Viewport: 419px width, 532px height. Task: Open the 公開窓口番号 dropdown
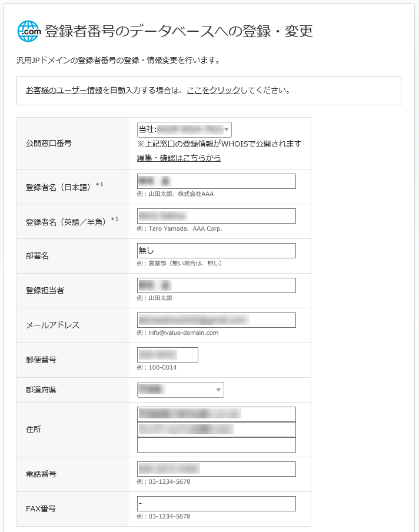tap(184, 129)
